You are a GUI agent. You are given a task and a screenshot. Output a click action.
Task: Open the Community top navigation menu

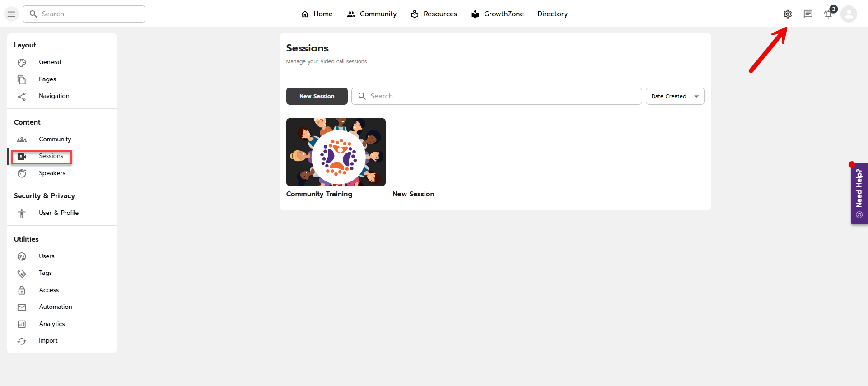pyautogui.click(x=372, y=14)
